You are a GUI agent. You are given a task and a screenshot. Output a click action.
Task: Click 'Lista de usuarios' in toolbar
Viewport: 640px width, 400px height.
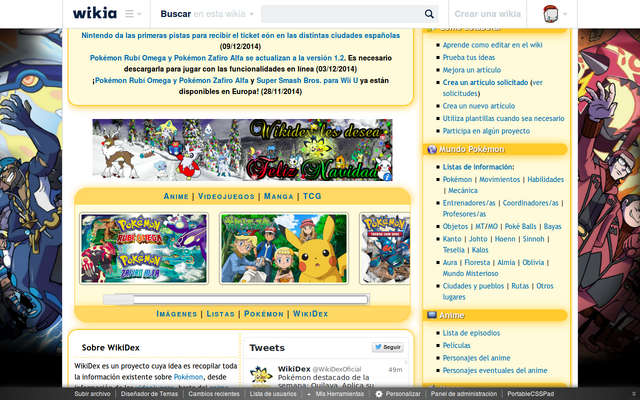click(273, 394)
